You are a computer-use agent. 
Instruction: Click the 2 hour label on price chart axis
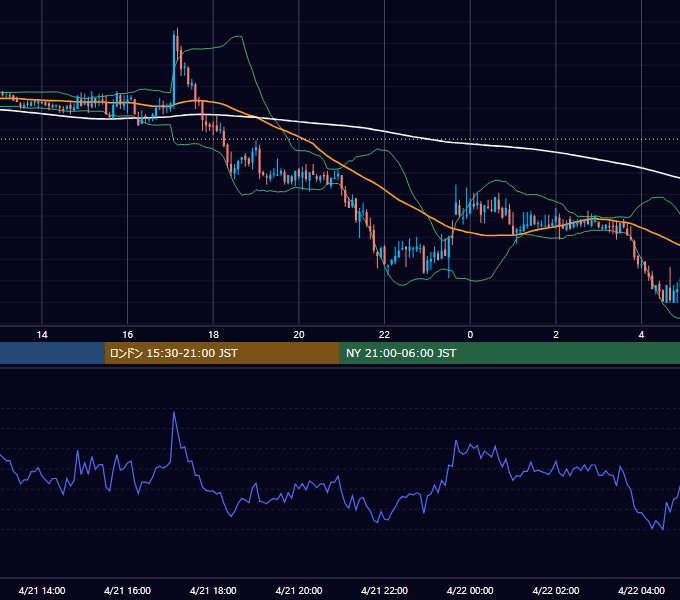coord(556,335)
